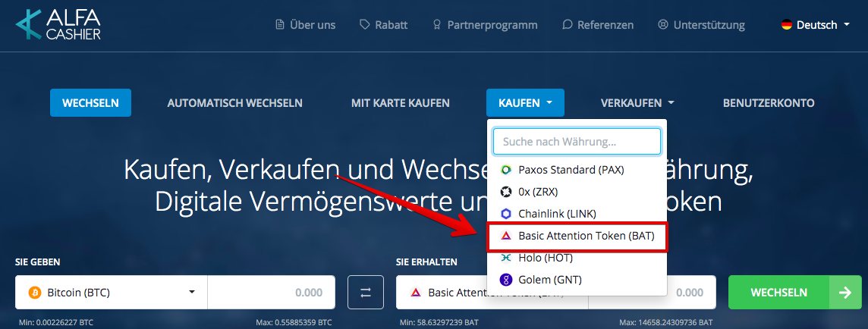Image resolution: width=868 pixels, height=329 pixels.
Task: Open the Rabatt link
Action: [384, 25]
